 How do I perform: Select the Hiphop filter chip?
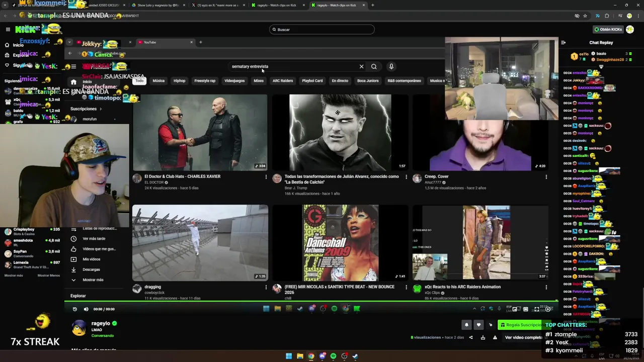tap(179, 80)
